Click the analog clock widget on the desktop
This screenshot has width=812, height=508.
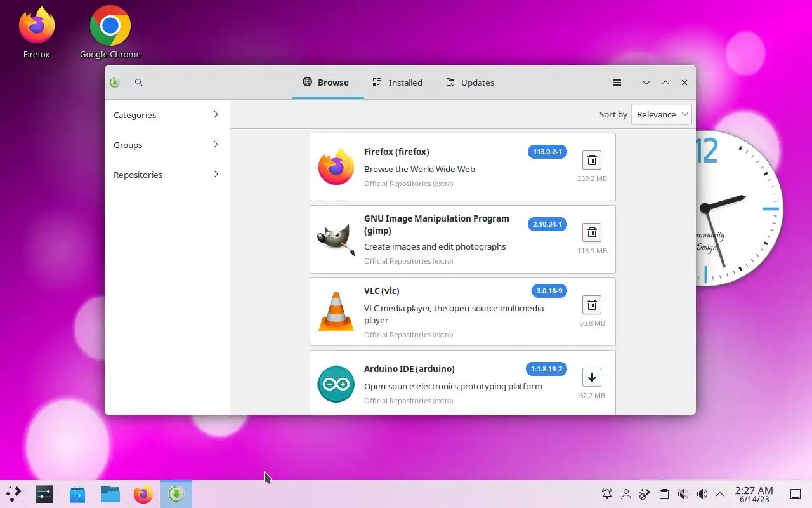[x=739, y=208]
